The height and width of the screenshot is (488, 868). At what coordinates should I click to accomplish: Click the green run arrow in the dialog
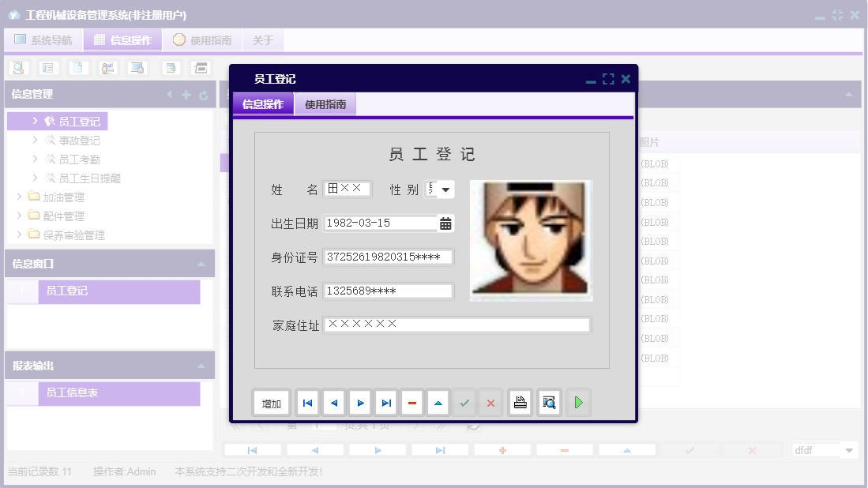point(577,402)
